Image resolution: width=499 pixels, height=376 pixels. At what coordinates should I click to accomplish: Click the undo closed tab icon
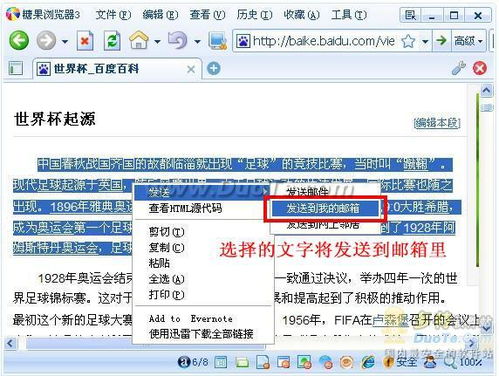pyautogui.click(x=178, y=40)
